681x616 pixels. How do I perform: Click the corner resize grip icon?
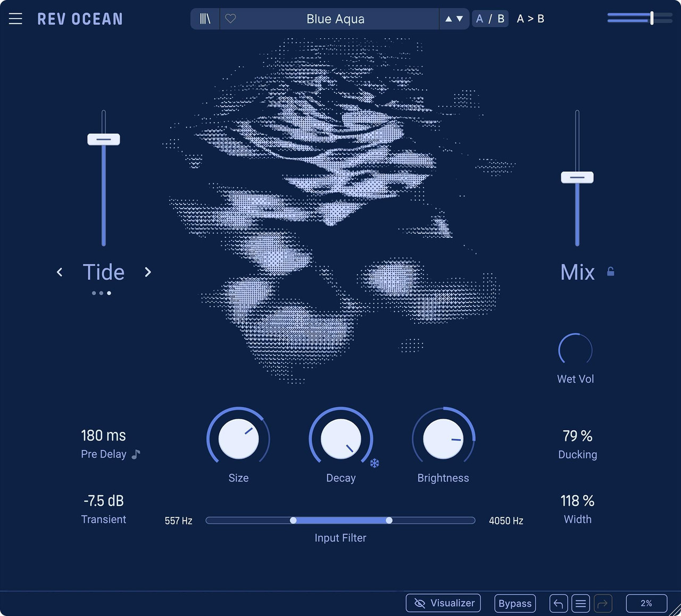pos(675,610)
